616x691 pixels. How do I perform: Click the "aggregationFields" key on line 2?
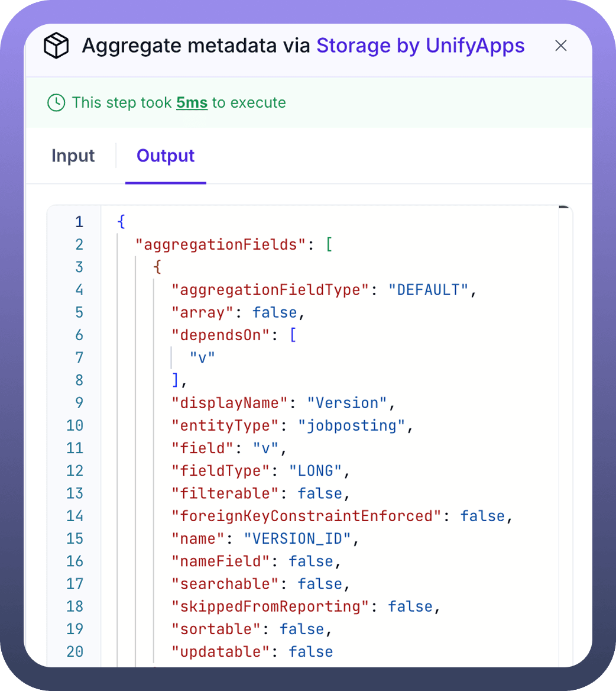pos(221,244)
